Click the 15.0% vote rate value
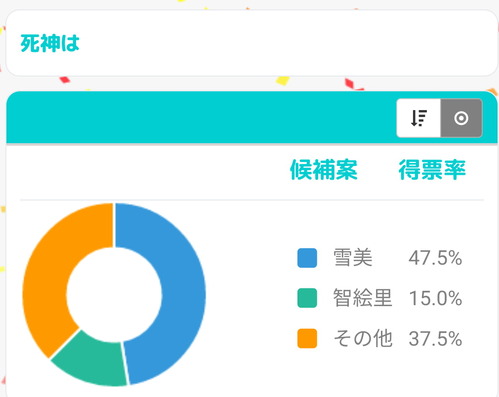 point(435,298)
